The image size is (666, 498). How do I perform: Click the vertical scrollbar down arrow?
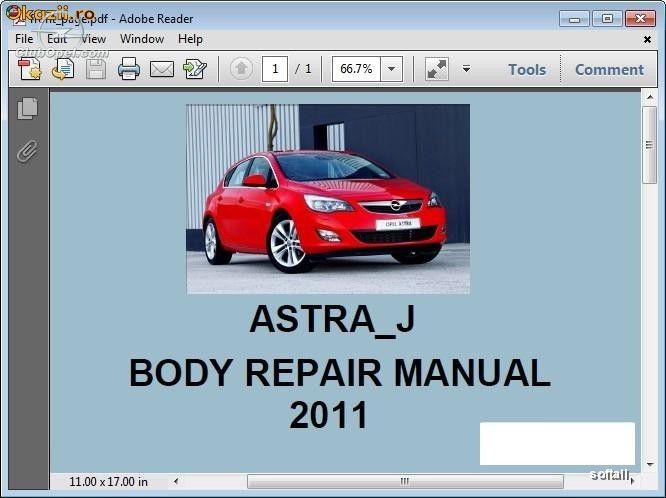tap(650, 464)
